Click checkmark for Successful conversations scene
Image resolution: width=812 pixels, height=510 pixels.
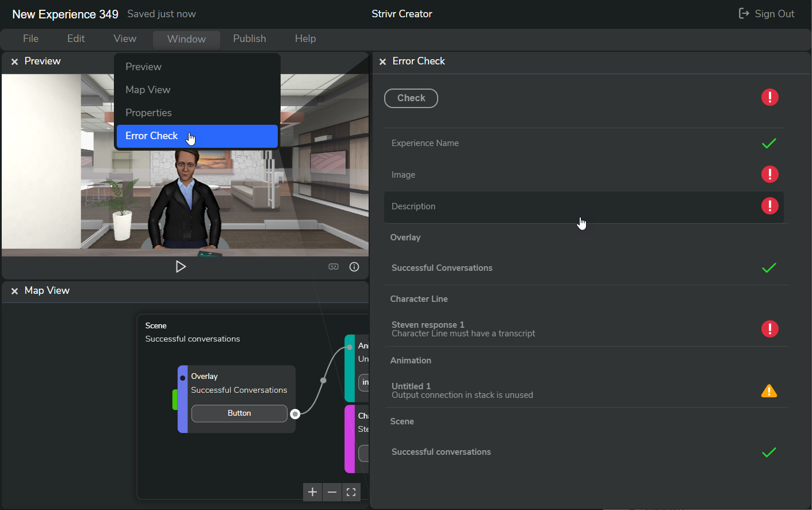click(x=769, y=453)
